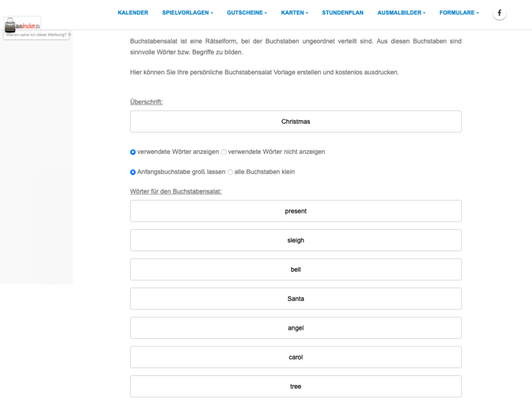Choose 'alle Buchstaben klein' radio button
The height and width of the screenshot is (400, 532).
(x=230, y=172)
